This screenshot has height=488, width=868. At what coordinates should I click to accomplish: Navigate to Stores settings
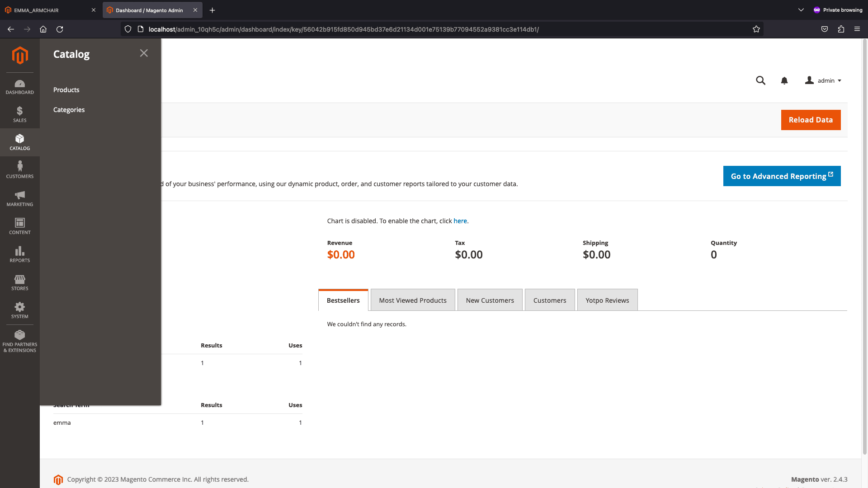(19, 283)
